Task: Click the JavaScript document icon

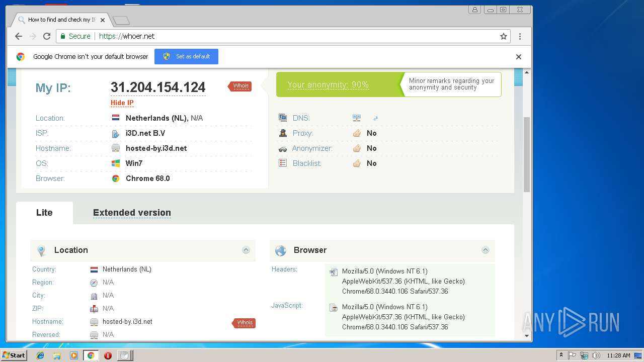Action: tap(333, 308)
